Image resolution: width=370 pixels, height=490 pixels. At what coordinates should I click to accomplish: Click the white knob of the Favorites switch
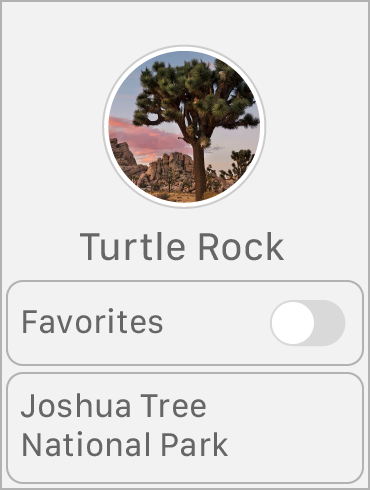[x=293, y=323]
